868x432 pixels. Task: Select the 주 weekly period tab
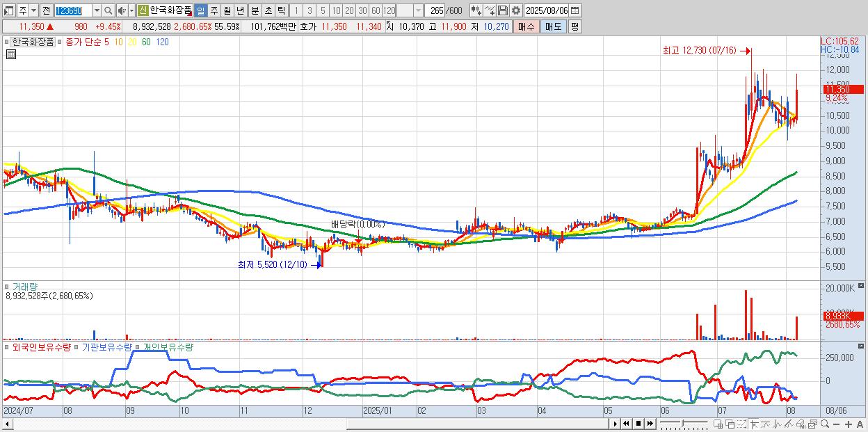[214, 10]
